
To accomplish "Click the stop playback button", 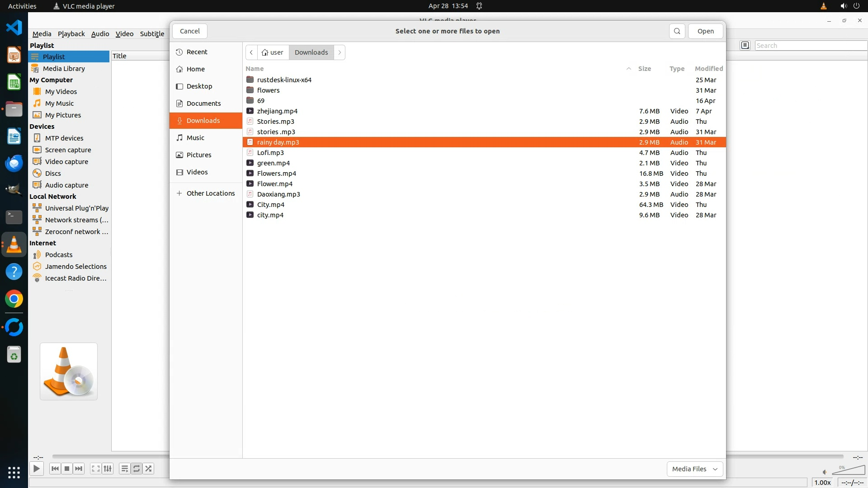I will pyautogui.click(x=67, y=469).
